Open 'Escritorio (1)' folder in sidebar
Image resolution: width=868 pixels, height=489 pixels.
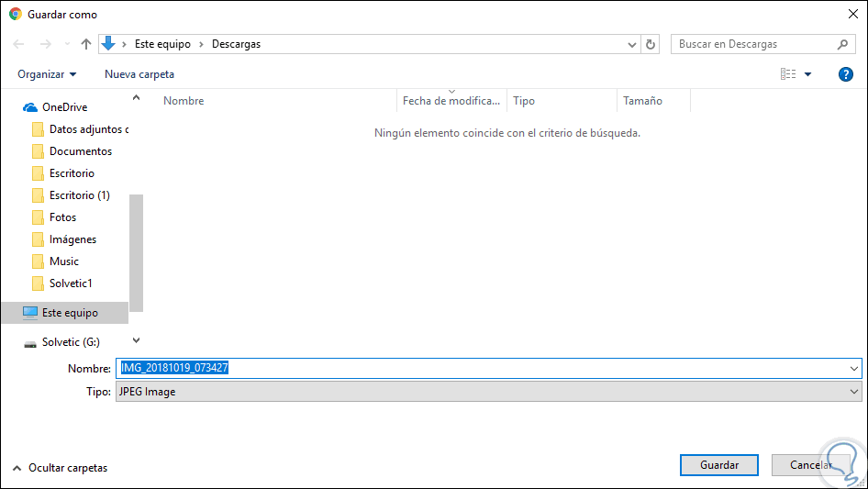[x=79, y=195]
